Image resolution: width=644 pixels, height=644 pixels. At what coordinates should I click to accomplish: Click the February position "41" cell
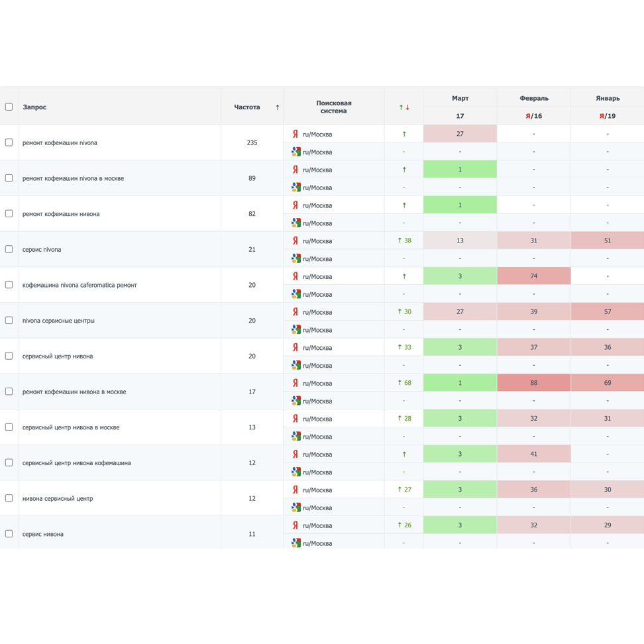coord(534,454)
